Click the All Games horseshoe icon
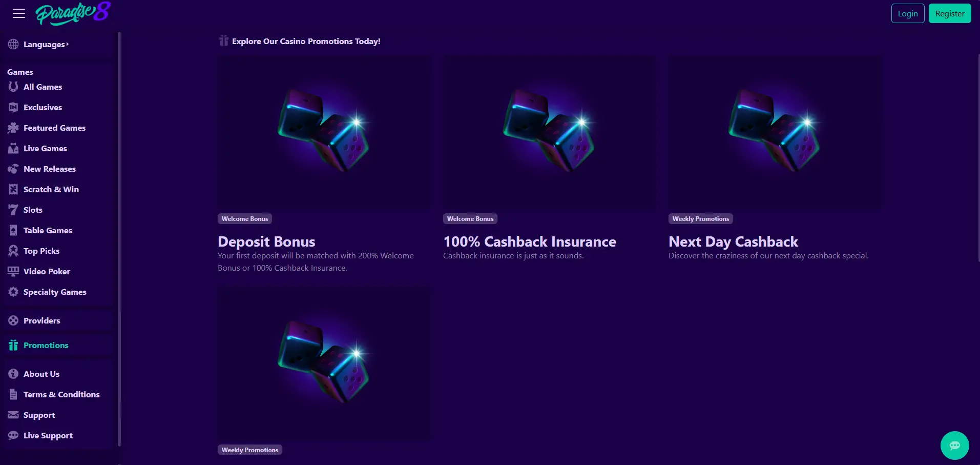The image size is (980, 465). pos(13,87)
